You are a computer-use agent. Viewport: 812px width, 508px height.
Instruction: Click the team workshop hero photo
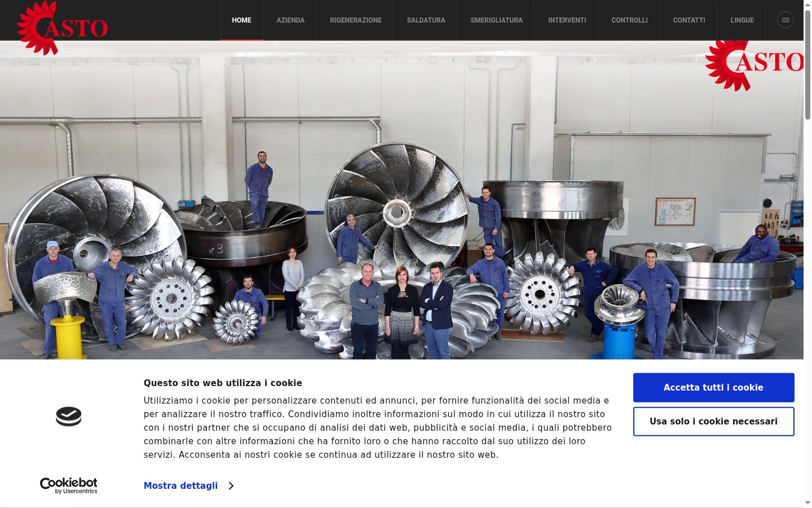point(401,200)
